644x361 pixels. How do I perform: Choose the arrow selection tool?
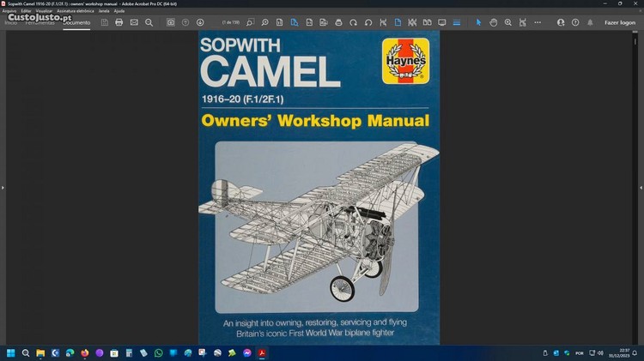(x=479, y=22)
